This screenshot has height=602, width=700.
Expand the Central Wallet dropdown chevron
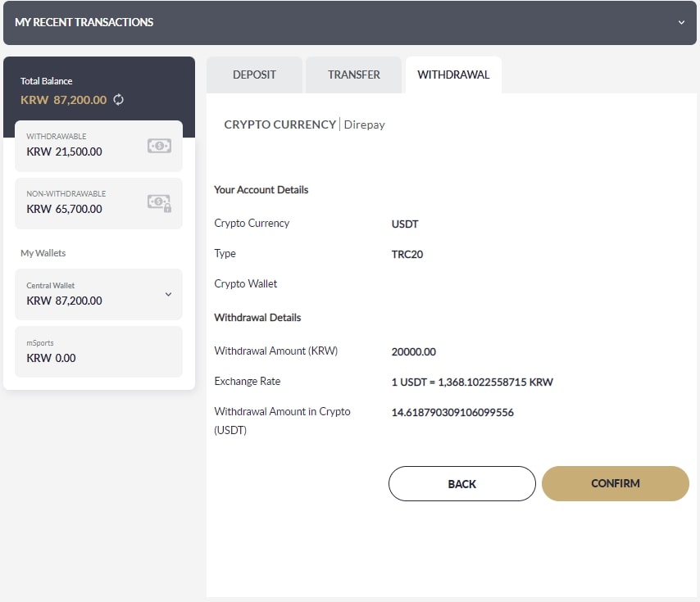(168, 294)
